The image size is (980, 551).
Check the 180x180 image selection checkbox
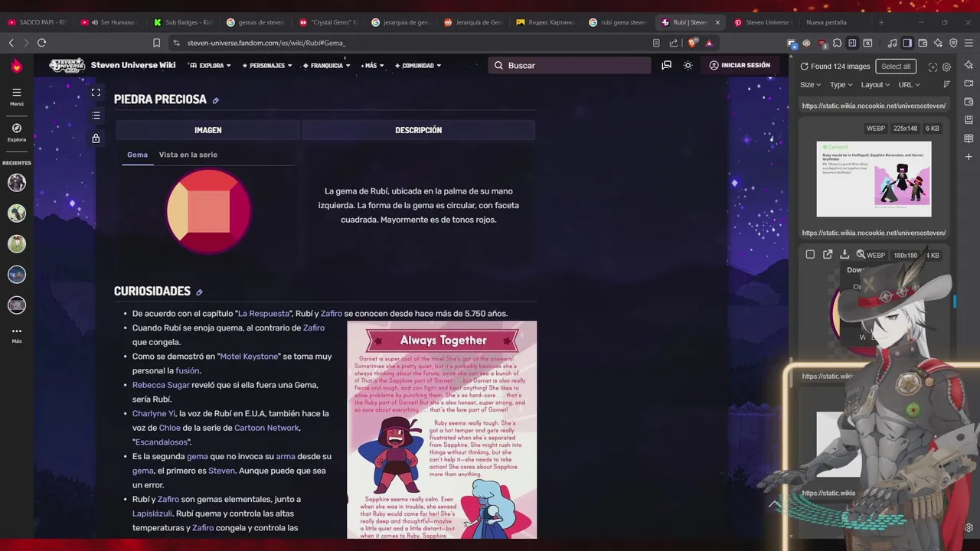(x=810, y=255)
